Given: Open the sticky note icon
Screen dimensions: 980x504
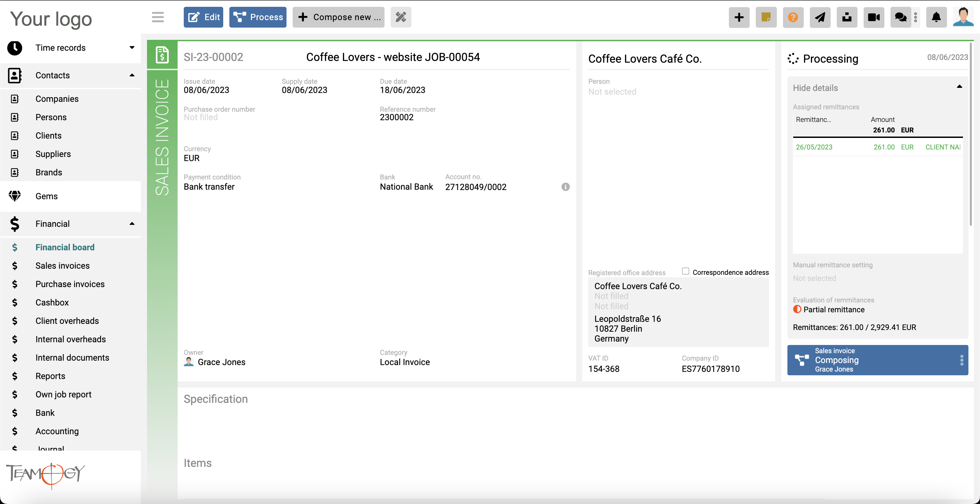Looking at the screenshot, I should (x=766, y=17).
